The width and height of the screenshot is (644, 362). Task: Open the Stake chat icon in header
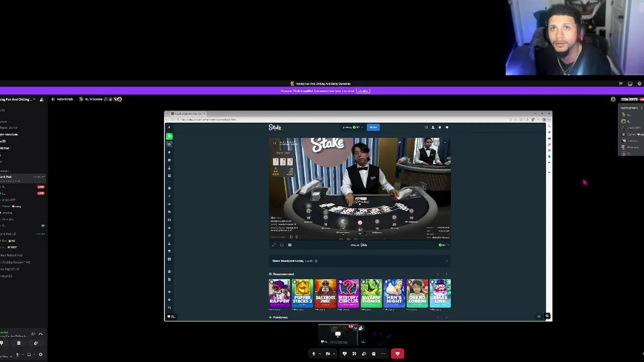(x=447, y=127)
